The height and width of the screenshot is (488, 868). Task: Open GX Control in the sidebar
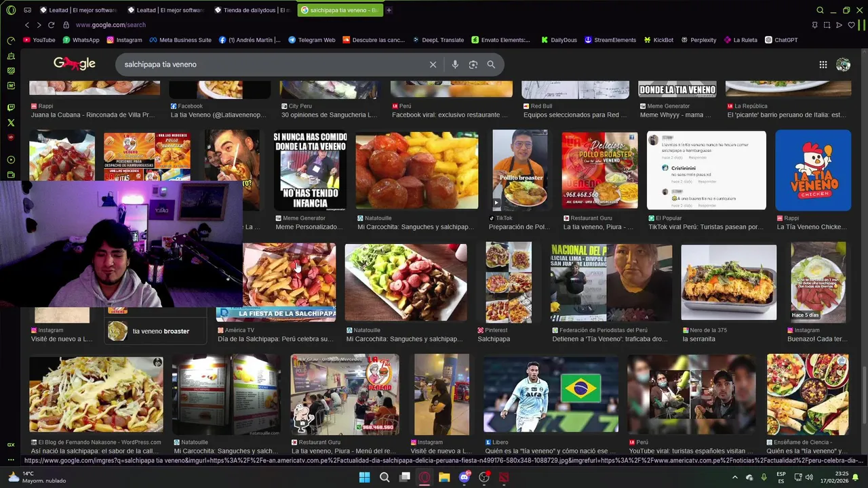click(x=10, y=41)
